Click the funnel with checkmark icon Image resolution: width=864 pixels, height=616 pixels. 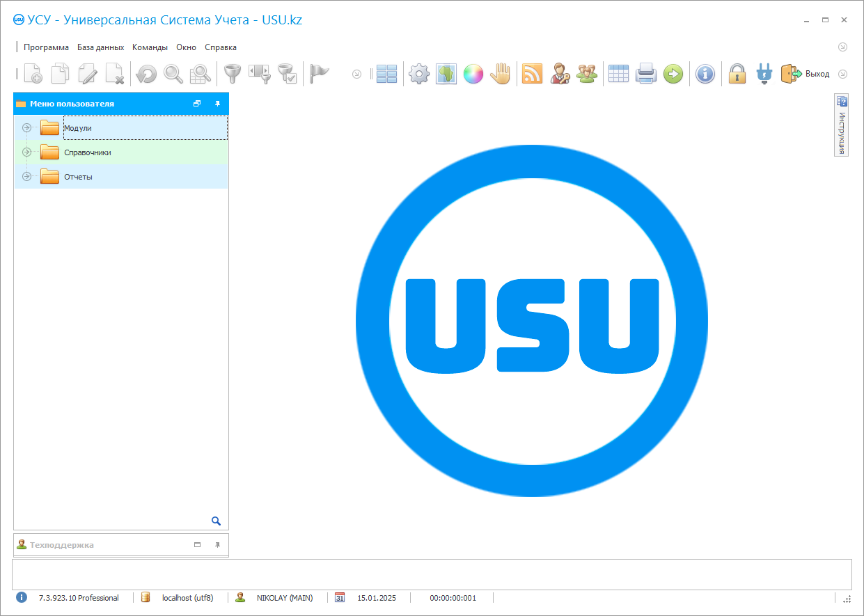(x=286, y=74)
